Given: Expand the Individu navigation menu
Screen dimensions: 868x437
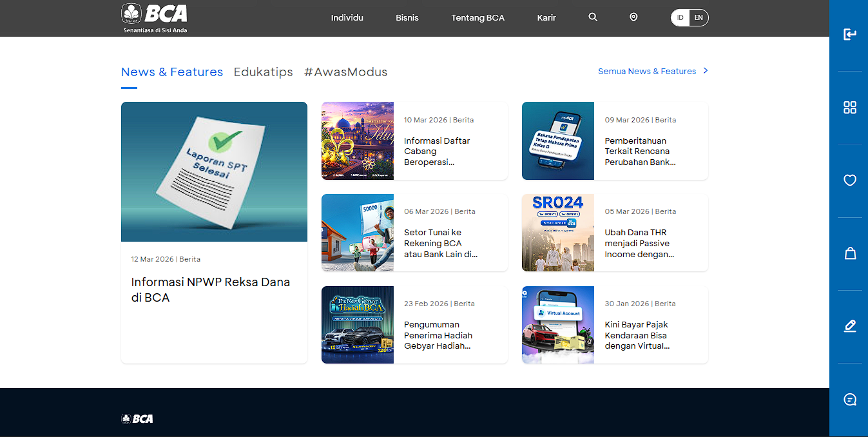Looking at the screenshot, I should 347,17.
